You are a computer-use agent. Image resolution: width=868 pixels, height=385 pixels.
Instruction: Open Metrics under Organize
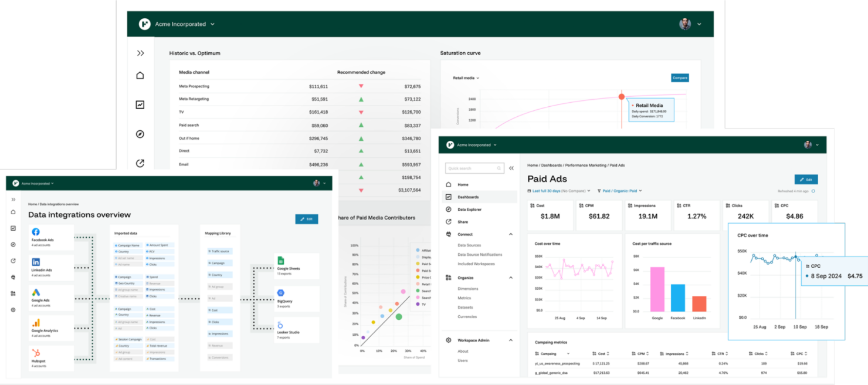point(464,298)
